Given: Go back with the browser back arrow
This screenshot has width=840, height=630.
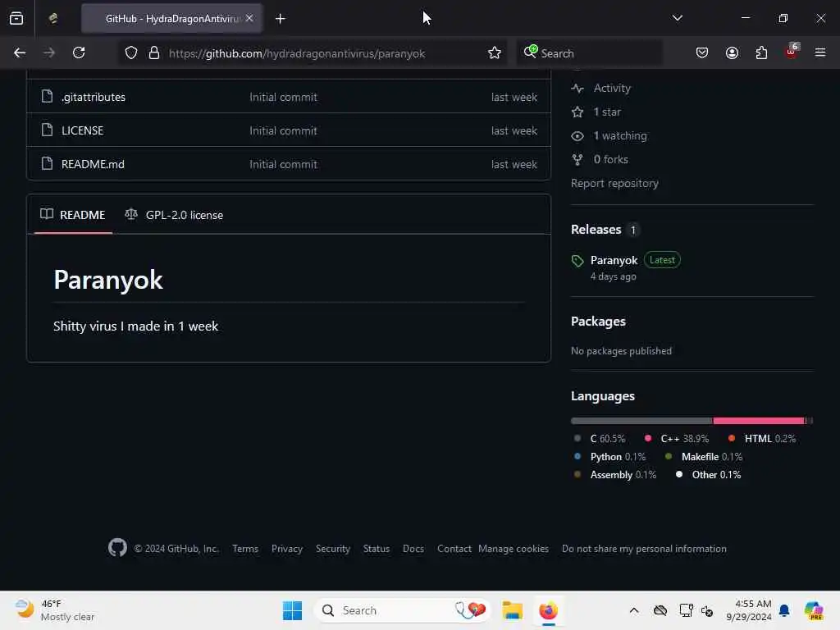Looking at the screenshot, I should pyautogui.click(x=20, y=52).
